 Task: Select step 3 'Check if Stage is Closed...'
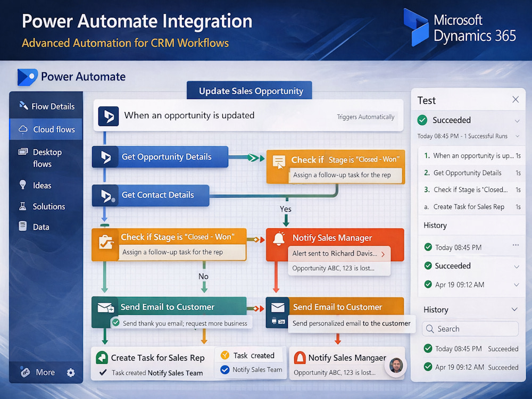coord(472,190)
